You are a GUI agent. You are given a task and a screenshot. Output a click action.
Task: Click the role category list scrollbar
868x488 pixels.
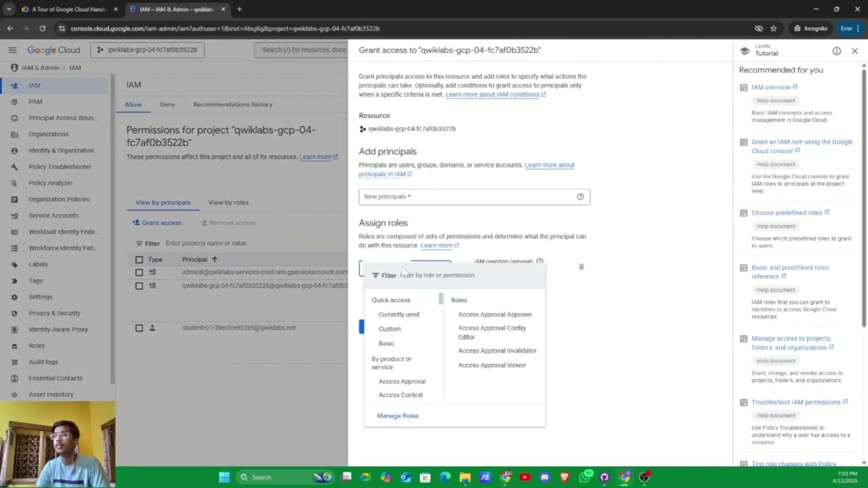(441, 299)
